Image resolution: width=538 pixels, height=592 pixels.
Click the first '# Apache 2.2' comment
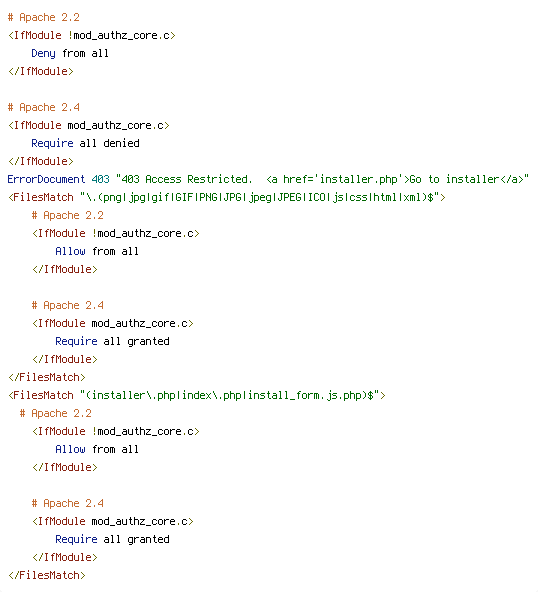43,17
